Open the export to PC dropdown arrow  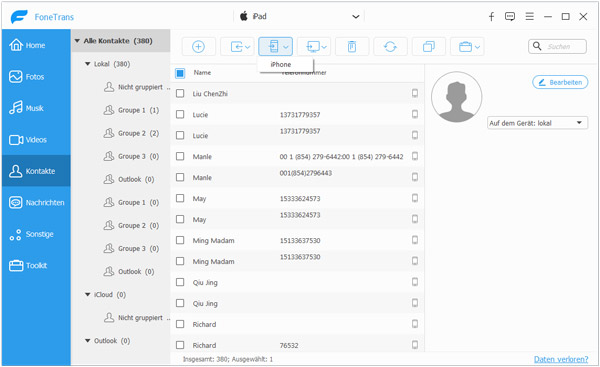pos(324,47)
